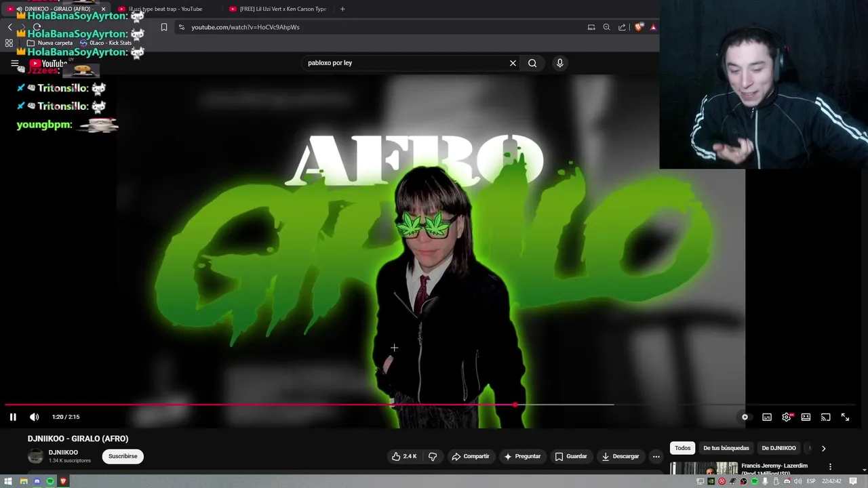Select the De tus búsquedas chip
This screenshot has width=868, height=488.
tap(726, 448)
